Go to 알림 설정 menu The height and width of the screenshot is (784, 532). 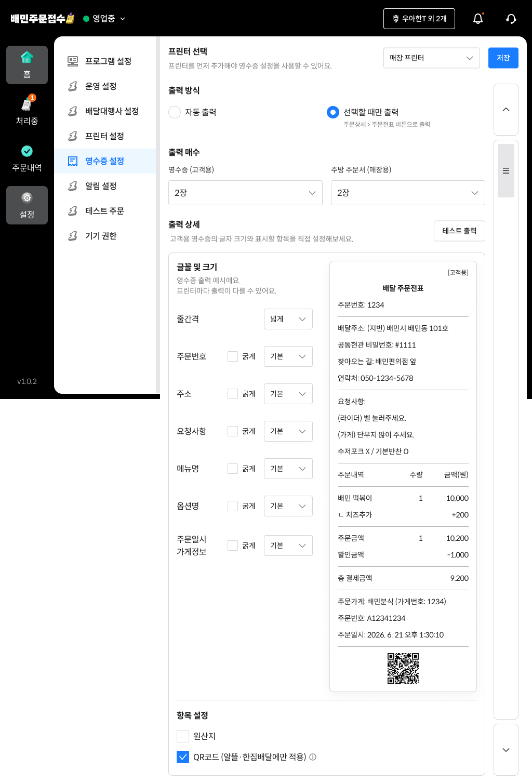105,186
